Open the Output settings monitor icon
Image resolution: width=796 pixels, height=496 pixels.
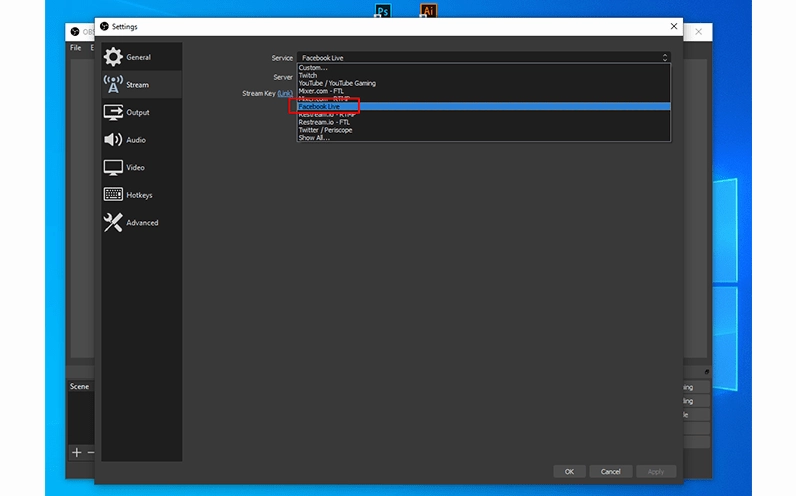(x=113, y=113)
